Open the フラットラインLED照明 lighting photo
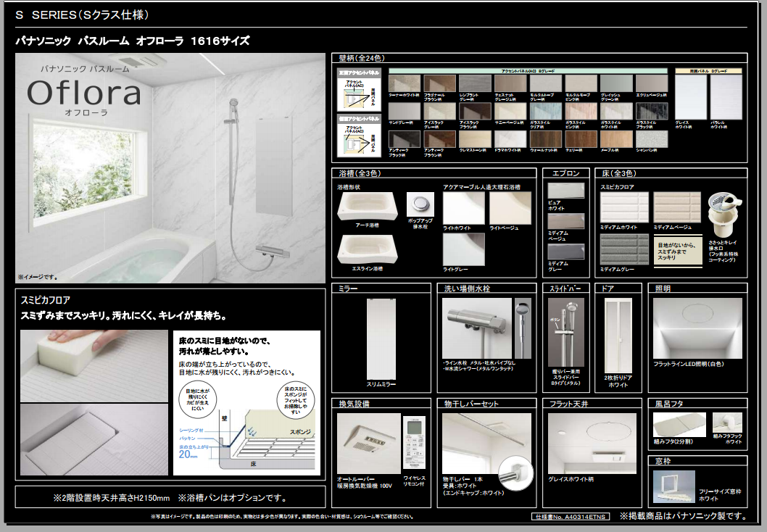This screenshot has width=767, height=532. tap(697, 328)
